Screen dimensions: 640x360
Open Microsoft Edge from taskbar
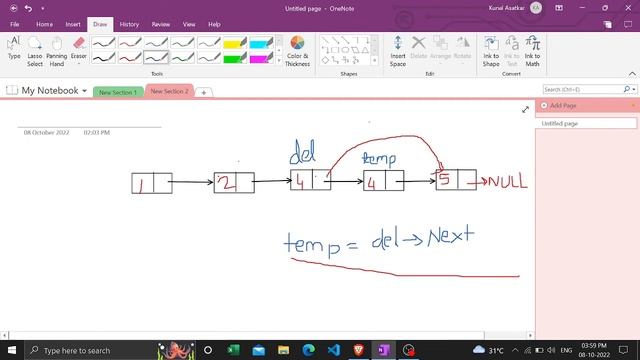pos(309,350)
